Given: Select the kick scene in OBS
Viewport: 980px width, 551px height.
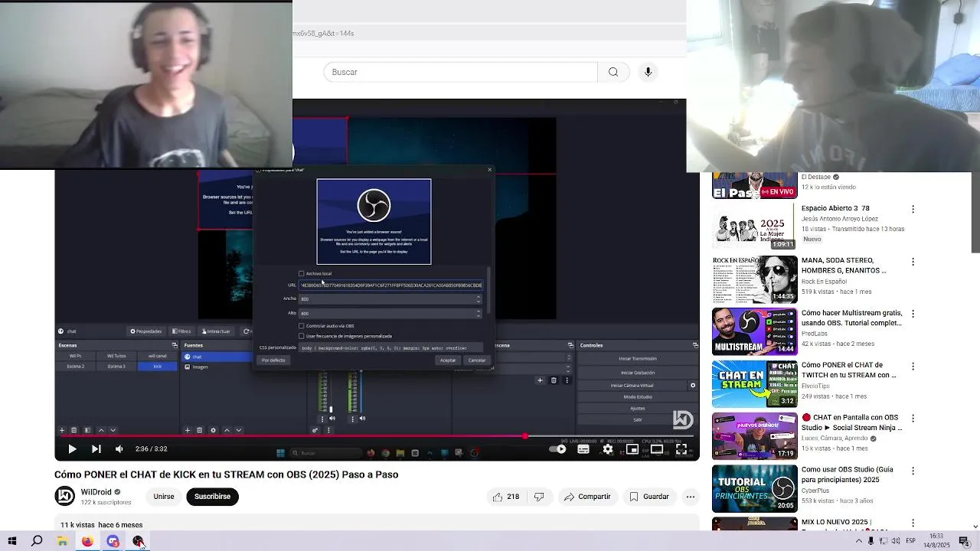Looking at the screenshot, I should tap(158, 367).
